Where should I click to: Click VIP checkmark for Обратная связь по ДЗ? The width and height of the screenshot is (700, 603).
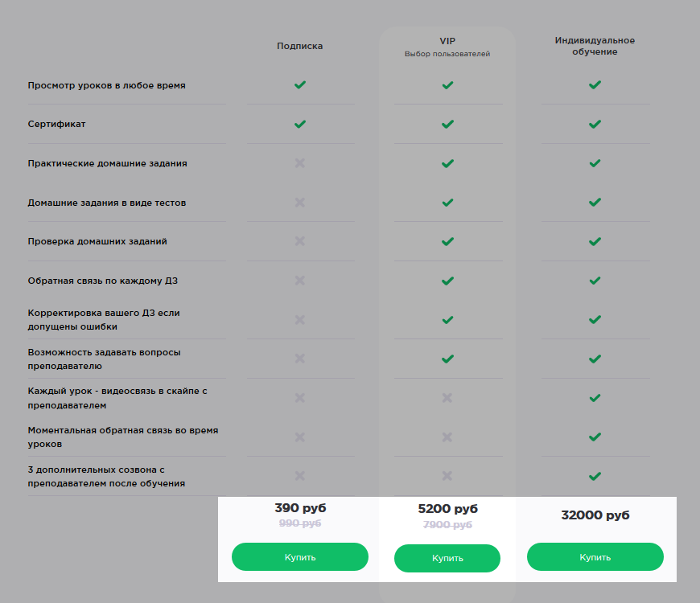pyautogui.click(x=447, y=281)
